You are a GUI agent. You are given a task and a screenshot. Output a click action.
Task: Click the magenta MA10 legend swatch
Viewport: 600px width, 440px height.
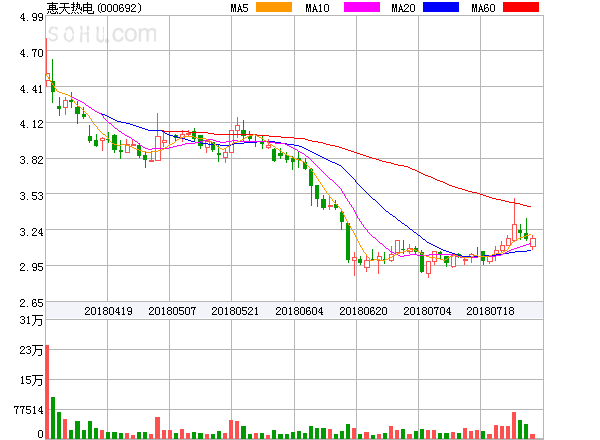[362, 7]
